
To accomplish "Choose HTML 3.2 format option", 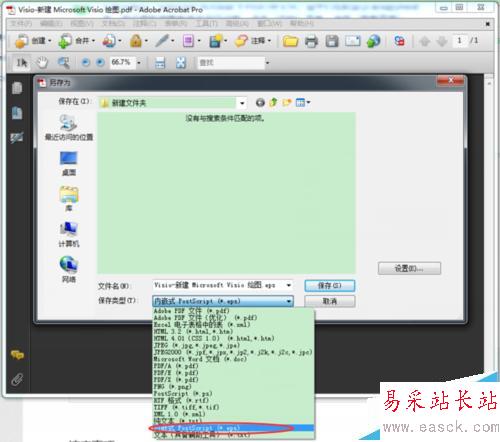I will pyautogui.click(x=233, y=331).
